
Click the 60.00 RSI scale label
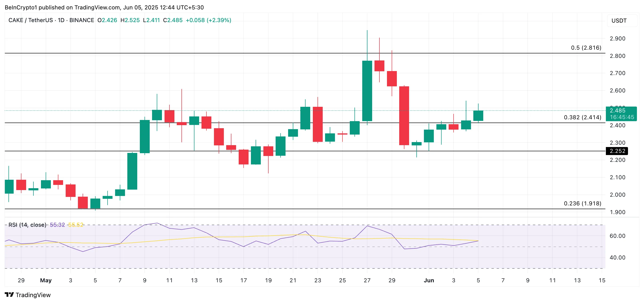point(617,236)
